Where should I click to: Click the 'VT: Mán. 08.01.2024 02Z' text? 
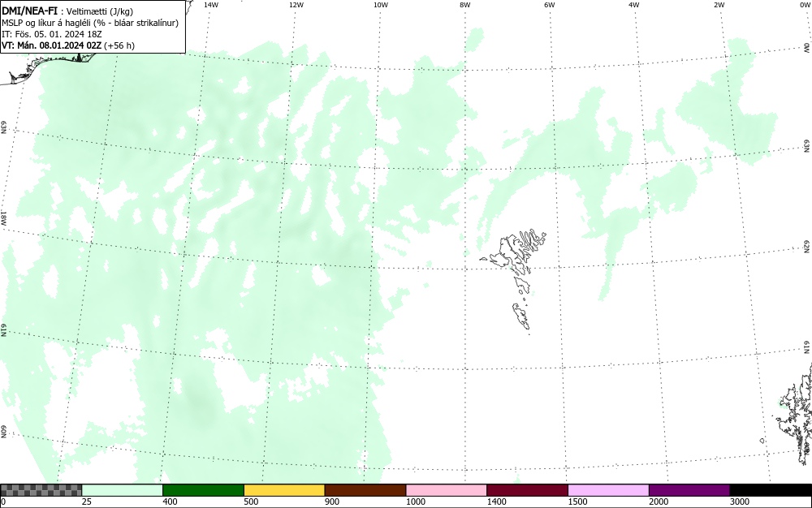[52, 45]
